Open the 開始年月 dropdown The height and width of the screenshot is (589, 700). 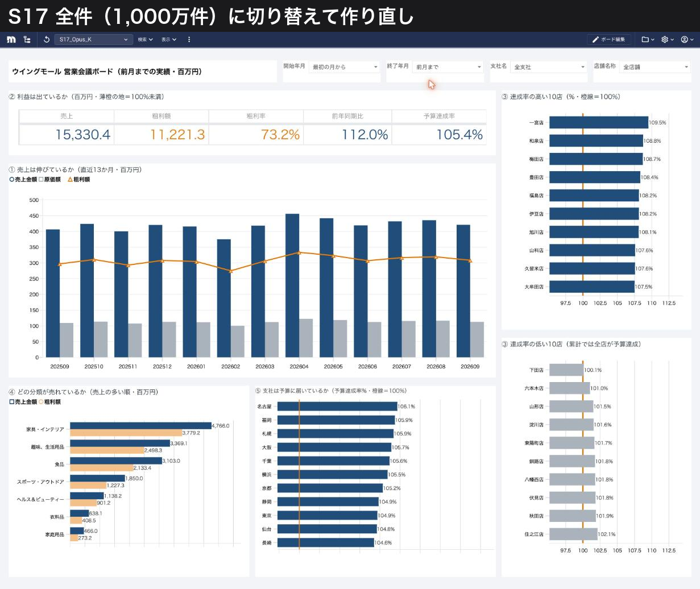[345, 67]
